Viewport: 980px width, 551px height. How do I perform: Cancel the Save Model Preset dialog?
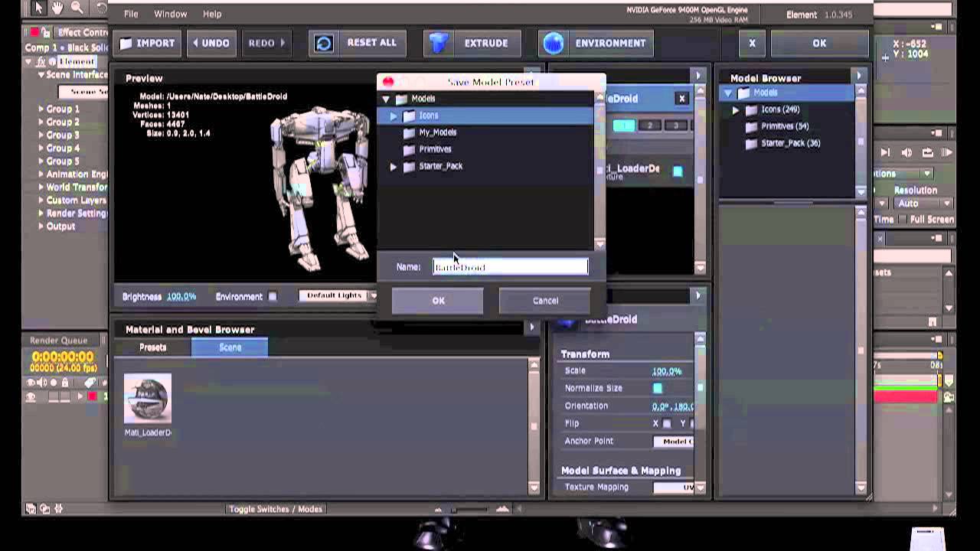click(545, 301)
